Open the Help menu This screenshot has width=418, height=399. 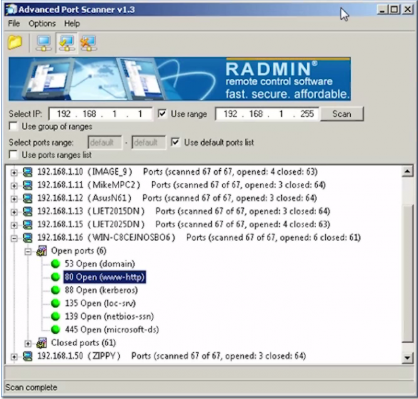(72, 24)
